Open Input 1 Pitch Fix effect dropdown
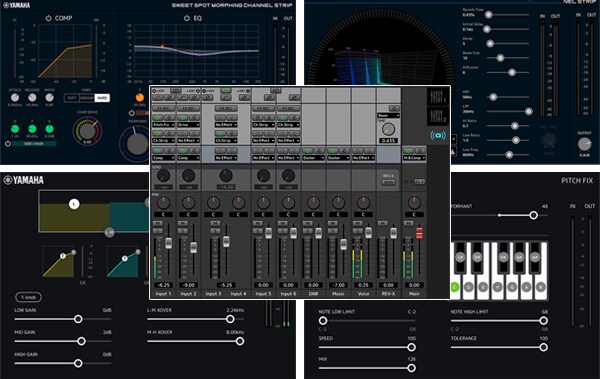600x379 pixels. [x=163, y=125]
